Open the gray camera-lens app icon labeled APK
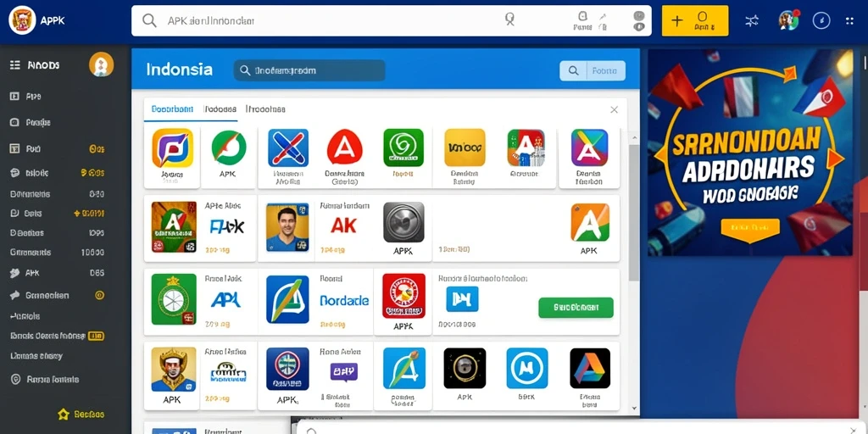Viewport: 868px width, 434px height. [403, 222]
